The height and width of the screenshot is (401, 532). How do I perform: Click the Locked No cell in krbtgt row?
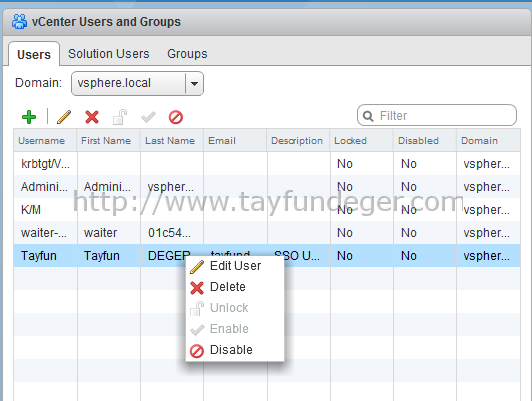click(x=362, y=164)
